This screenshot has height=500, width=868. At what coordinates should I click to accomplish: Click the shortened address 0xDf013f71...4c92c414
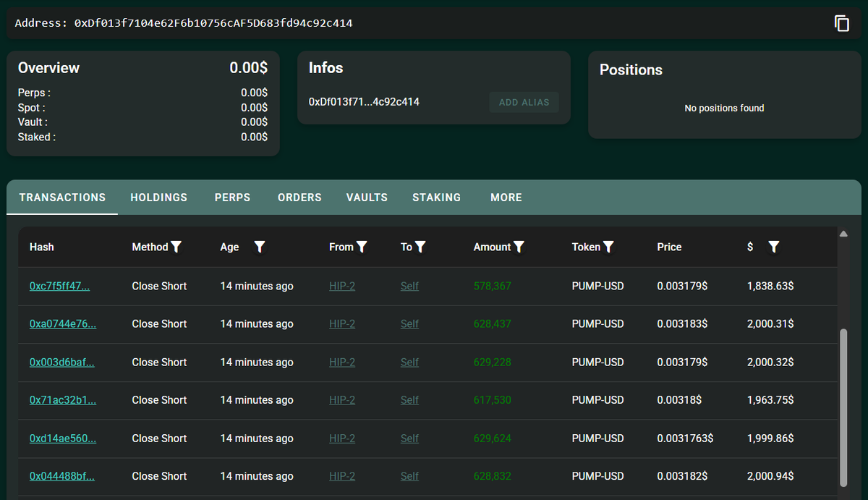point(364,101)
